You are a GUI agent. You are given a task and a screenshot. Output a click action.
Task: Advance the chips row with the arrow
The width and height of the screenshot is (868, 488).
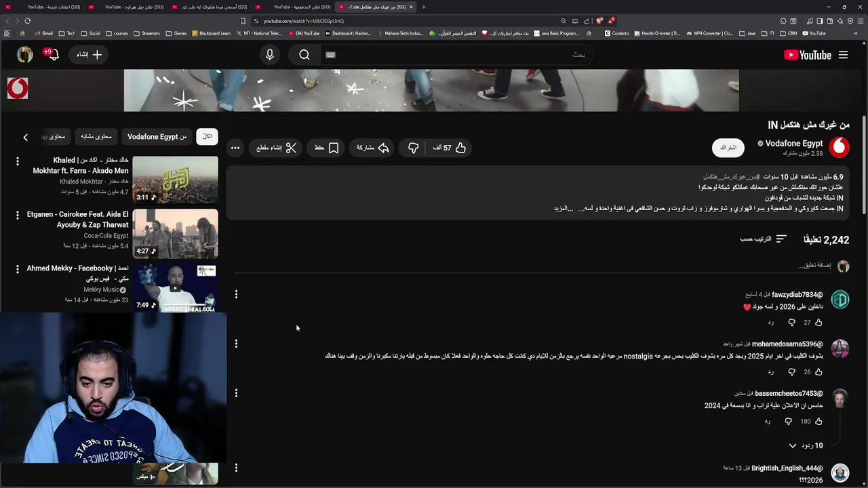click(x=26, y=137)
